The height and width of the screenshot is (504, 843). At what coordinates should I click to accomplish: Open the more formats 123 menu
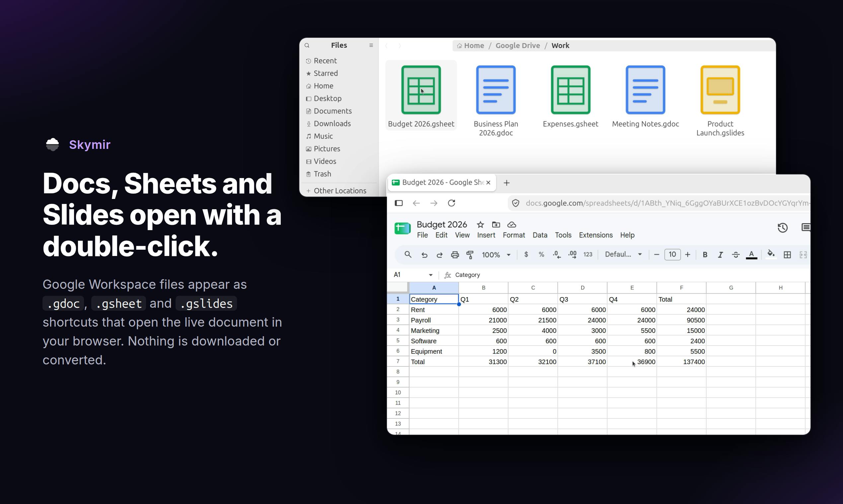click(588, 254)
